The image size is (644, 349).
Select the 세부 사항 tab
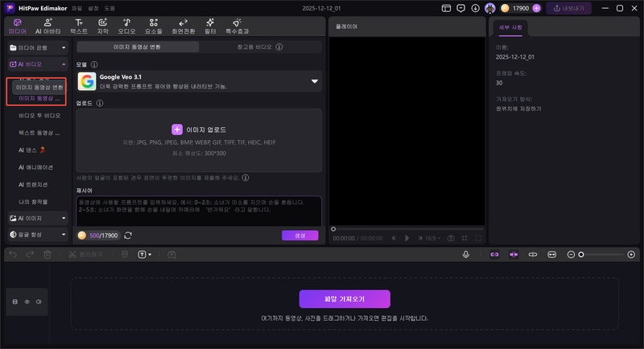(x=510, y=27)
